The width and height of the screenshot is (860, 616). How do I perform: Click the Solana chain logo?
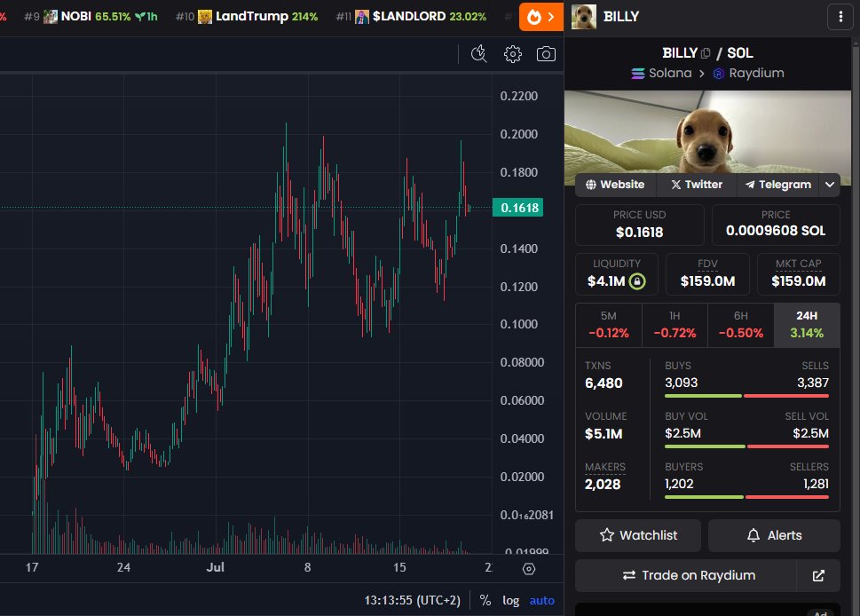(638, 74)
